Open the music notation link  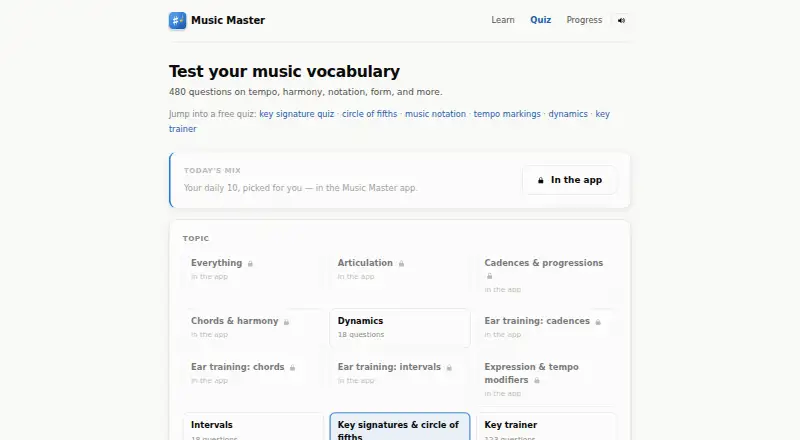[435, 114]
